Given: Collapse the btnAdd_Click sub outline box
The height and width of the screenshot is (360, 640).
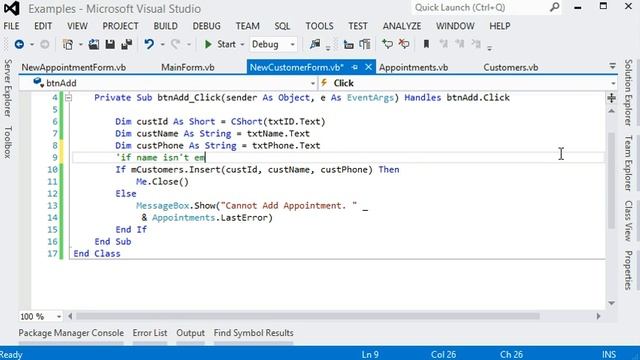Looking at the screenshot, I should click(x=68, y=98).
